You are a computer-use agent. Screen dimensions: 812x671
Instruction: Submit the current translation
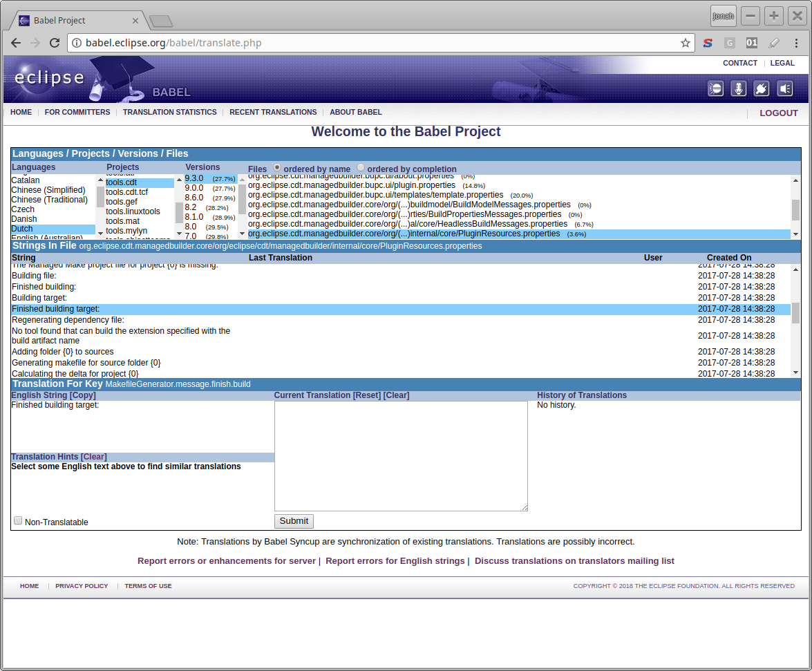(x=294, y=521)
